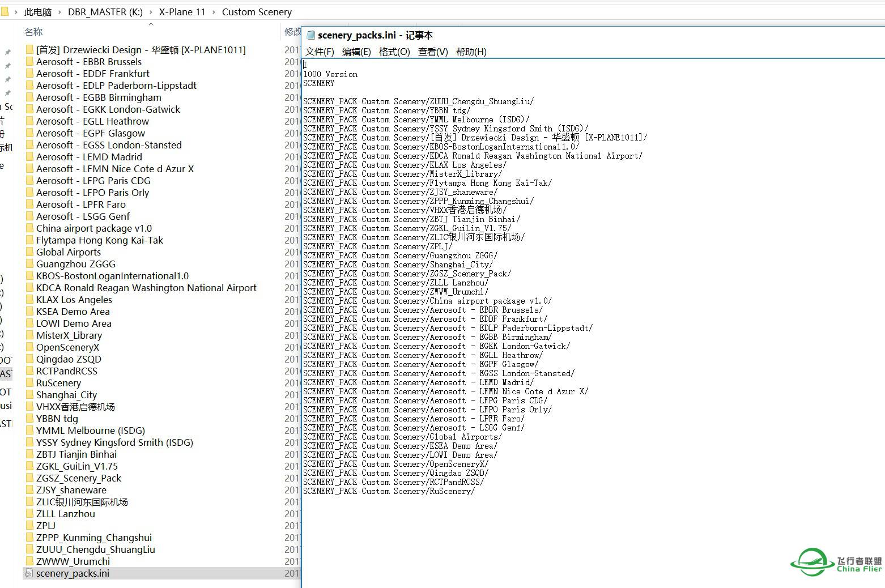Select the Aerosoft - EBBR Brussels folder icon
Image resolution: width=885 pixels, height=588 pixels.
(x=29, y=62)
